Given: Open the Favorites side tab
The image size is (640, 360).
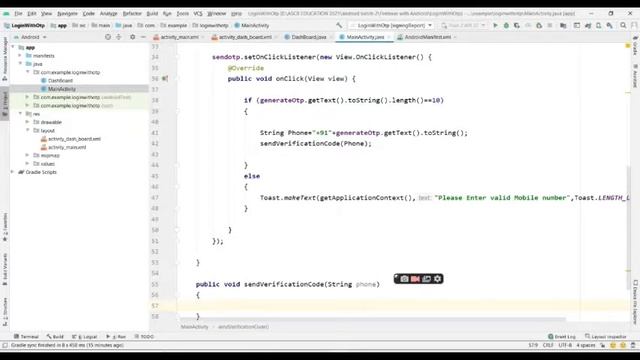Looking at the screenshot, I should [5, 227].
